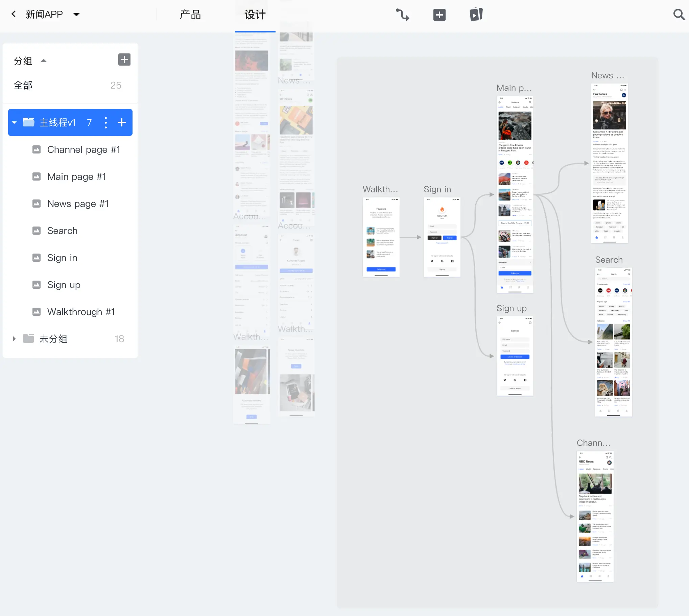Viewport: 689px width, 616px height.
Task: Select the Search artboard thumbnail on canvas
Action: [613, 342]
